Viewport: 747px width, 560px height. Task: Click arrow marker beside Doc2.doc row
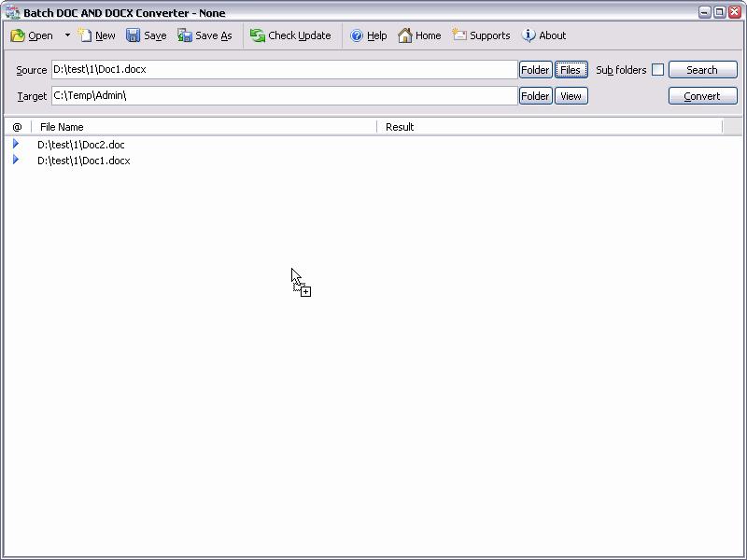click(16, 144)
